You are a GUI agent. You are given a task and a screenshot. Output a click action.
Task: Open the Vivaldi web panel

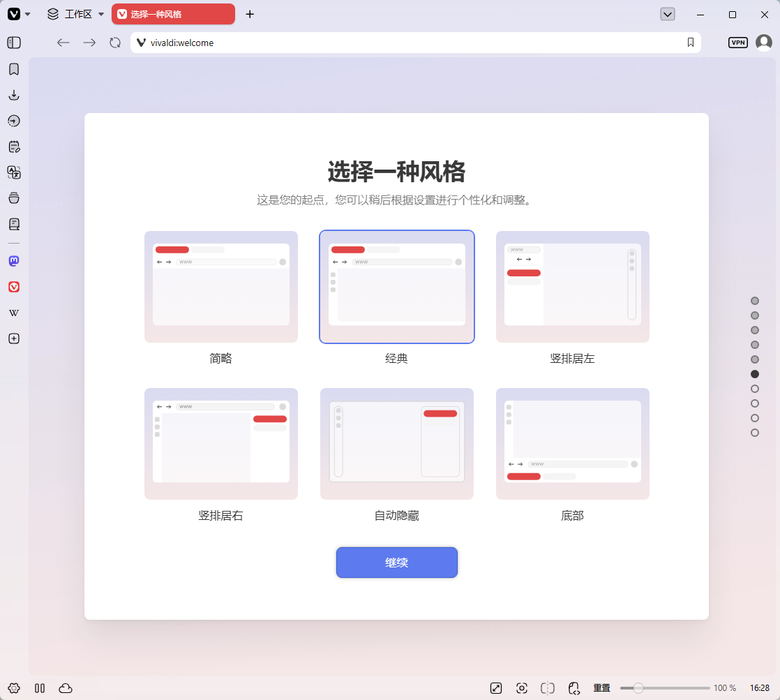click(14, 287)
